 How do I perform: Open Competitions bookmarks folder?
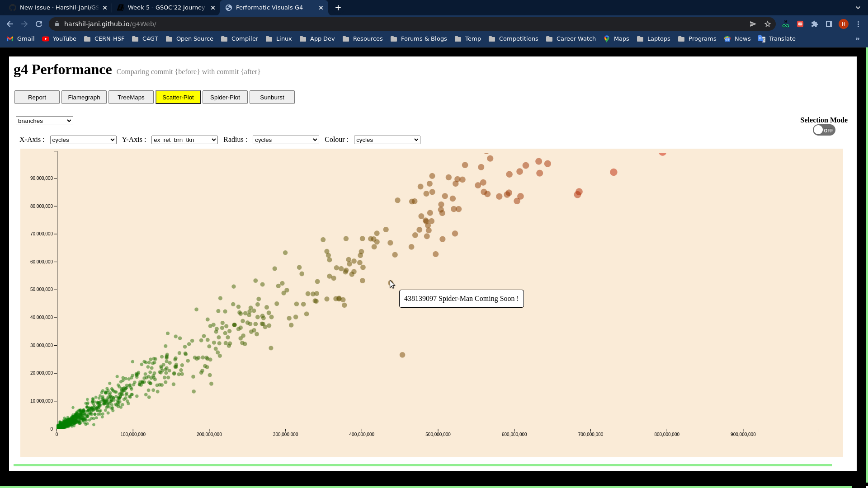click(x=514, y=39)
